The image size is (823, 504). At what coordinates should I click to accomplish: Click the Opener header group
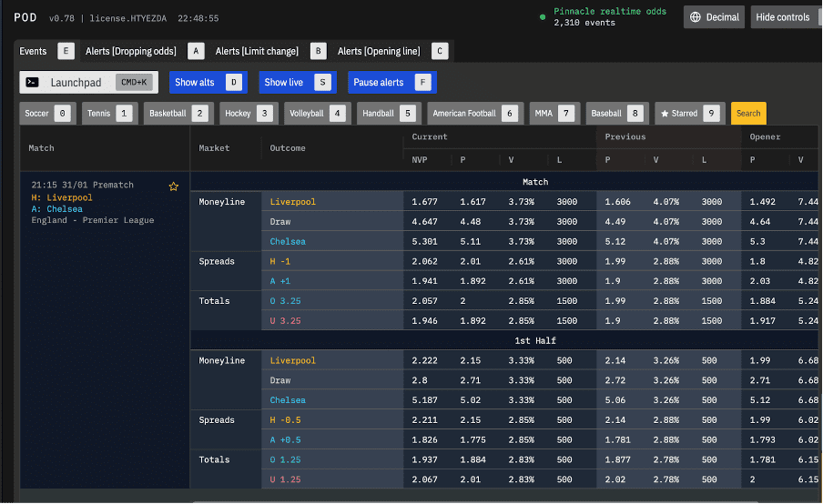pyautogui.click(x=766, y=136)
